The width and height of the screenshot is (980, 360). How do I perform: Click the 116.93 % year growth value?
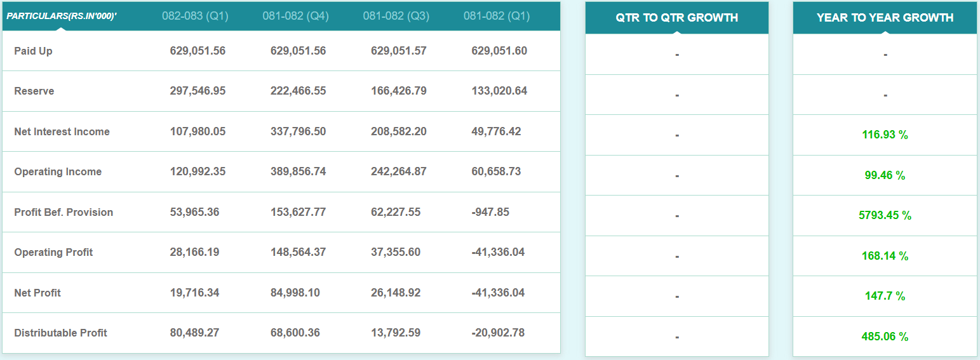click(885, 135)
